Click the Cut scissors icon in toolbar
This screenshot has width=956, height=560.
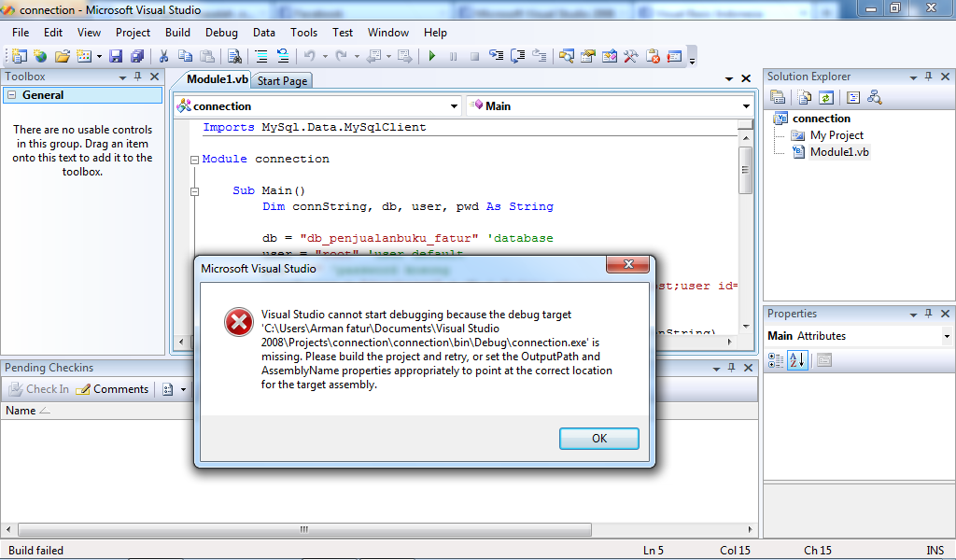163,56
